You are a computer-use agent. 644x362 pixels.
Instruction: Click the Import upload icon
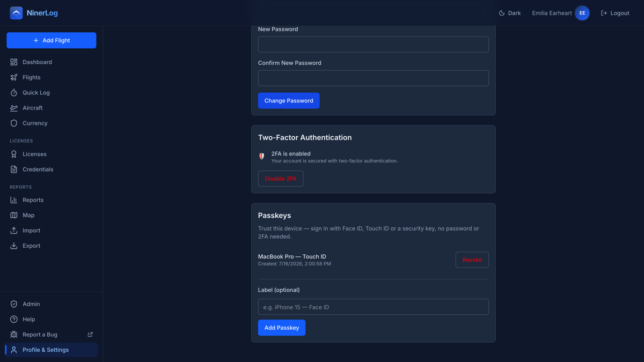[x=14, y=231]
